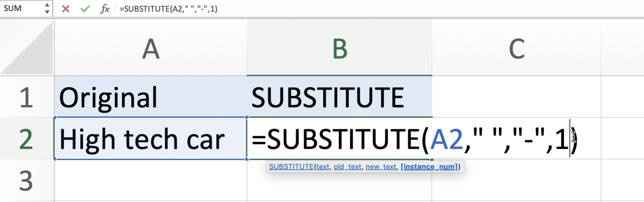644x202 pixels.
Task: Select row 1 header
Action: pyautogui.click(x=26, y=97)
